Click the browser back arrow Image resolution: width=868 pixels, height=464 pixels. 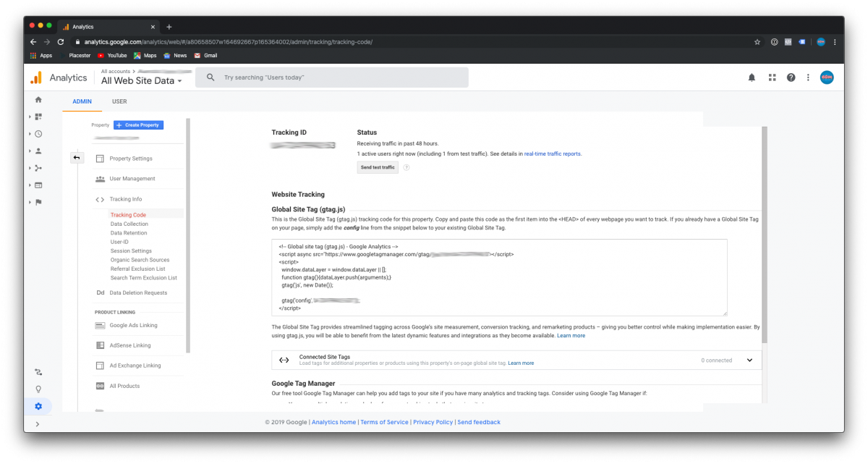[33, 42]
